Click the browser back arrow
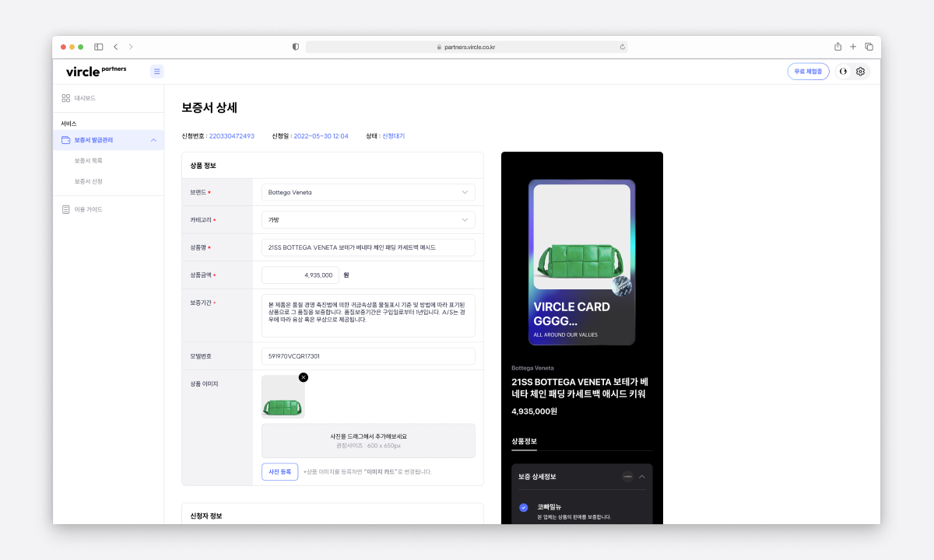 click(115, 47)
